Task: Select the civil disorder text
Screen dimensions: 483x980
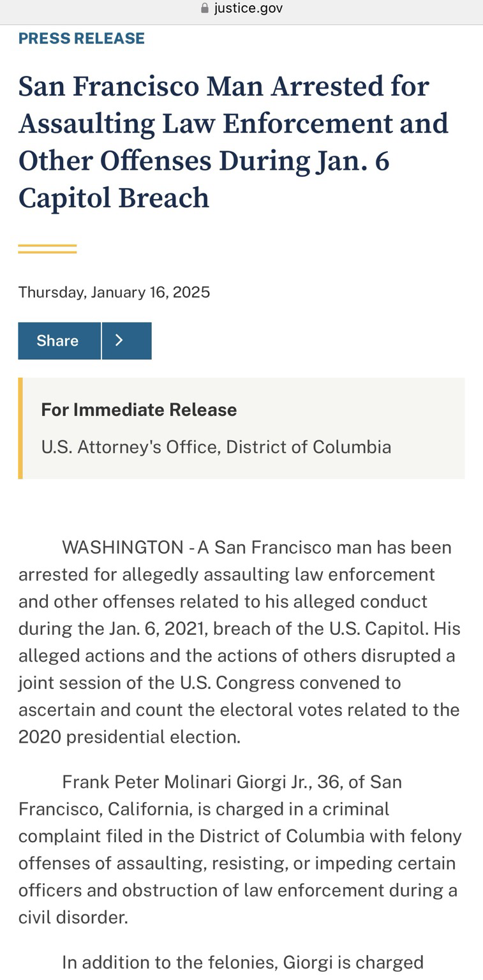Action: 73,917
